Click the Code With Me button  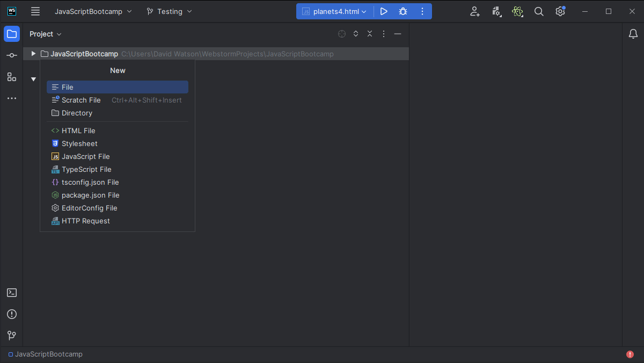click(474, 11)
